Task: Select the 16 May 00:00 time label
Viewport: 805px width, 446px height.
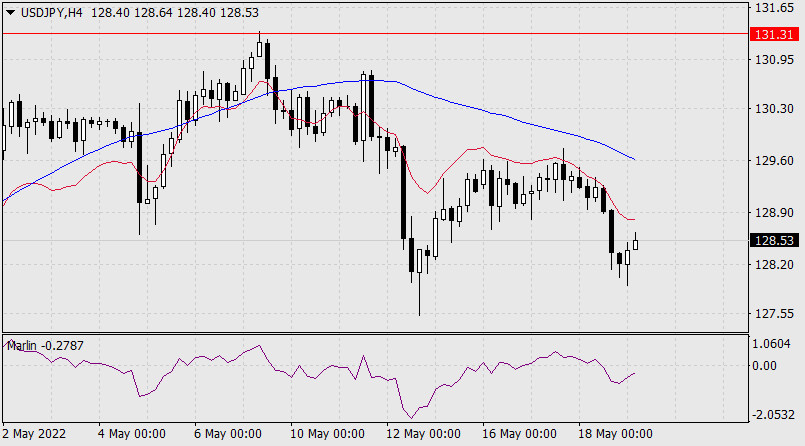Action: (519, 434)
